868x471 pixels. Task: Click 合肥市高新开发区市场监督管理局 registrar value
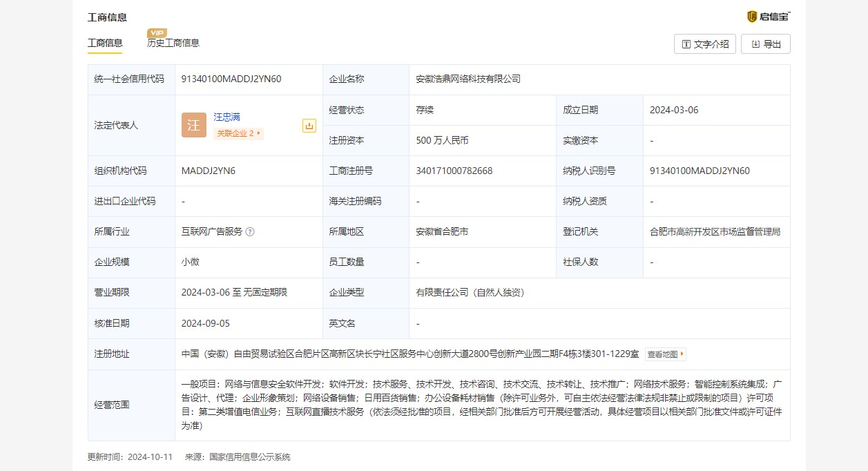point(715,232)
